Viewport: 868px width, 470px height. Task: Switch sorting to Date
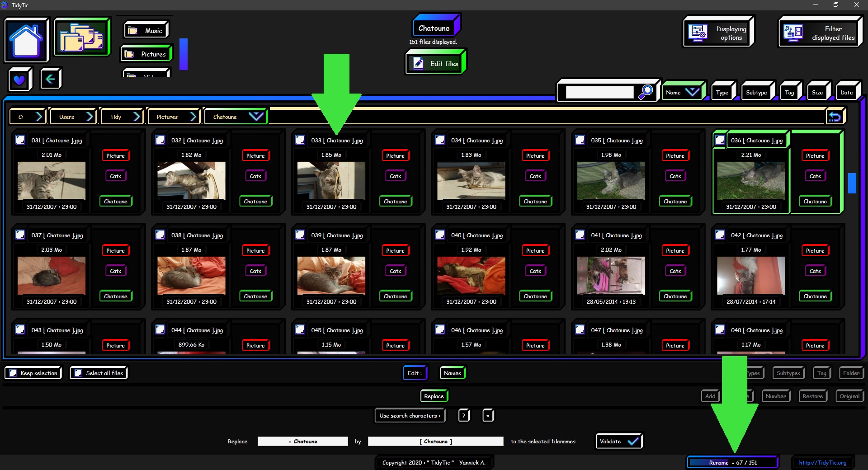coord(847,92)
